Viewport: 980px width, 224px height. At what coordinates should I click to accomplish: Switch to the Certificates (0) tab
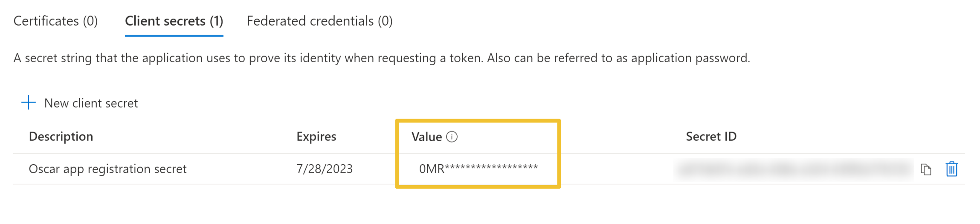coord(55,21)
